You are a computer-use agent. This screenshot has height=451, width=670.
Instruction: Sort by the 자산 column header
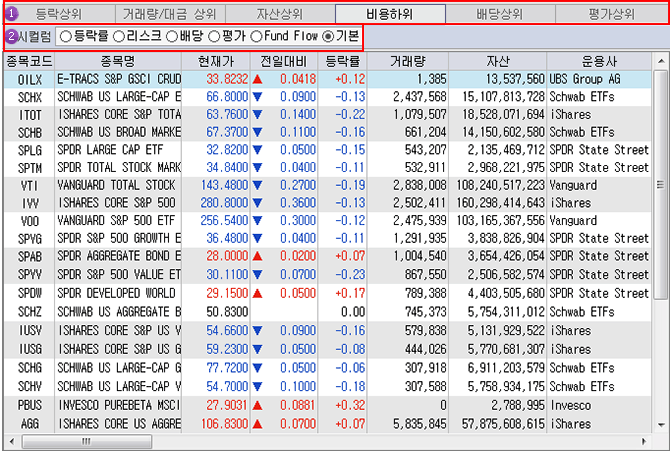pos(497,62)
